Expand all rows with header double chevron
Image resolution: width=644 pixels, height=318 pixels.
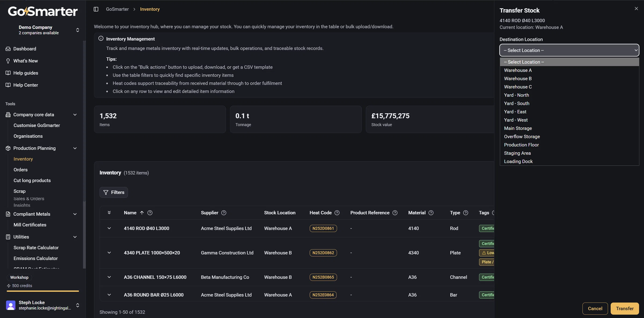click(109, 213)
